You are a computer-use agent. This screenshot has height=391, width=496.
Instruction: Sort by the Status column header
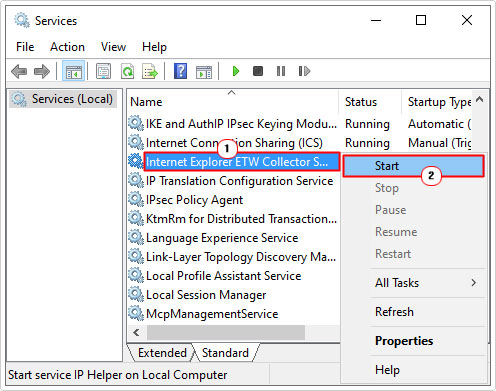pos(370,102)
